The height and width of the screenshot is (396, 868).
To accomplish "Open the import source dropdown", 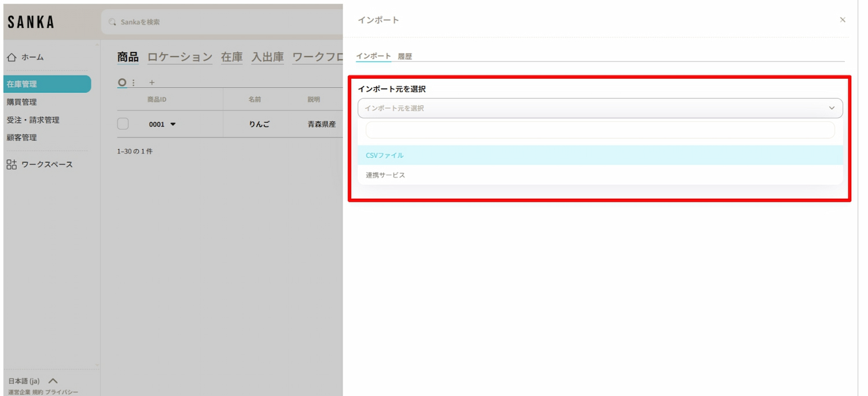I will point(599,108).
